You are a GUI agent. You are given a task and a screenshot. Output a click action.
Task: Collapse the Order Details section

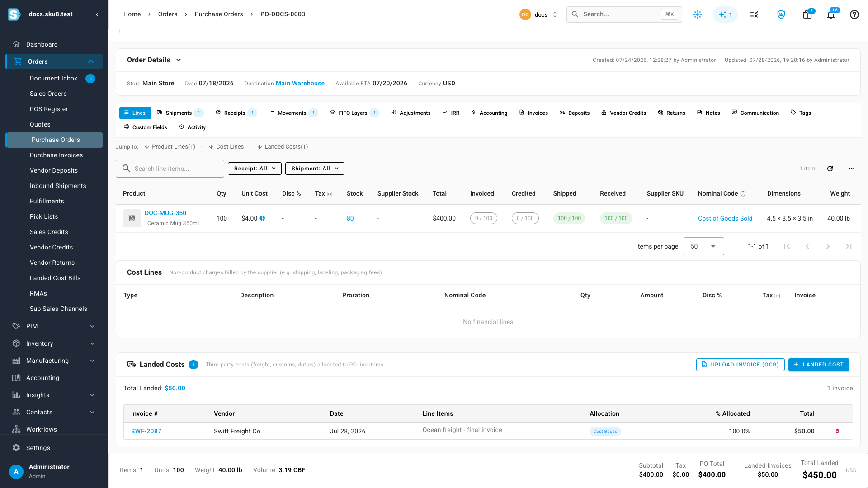179,60
